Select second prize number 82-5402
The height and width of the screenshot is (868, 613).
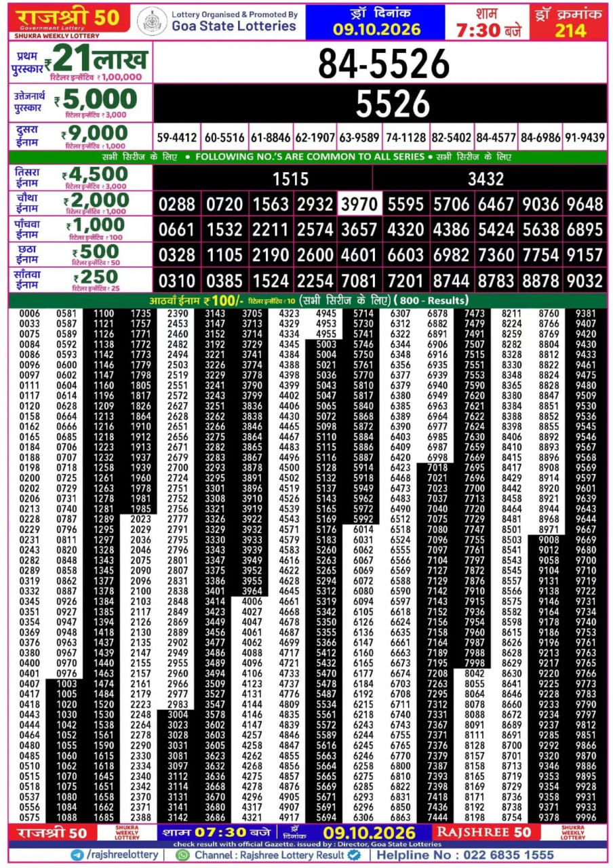click(x=452, y=138)
